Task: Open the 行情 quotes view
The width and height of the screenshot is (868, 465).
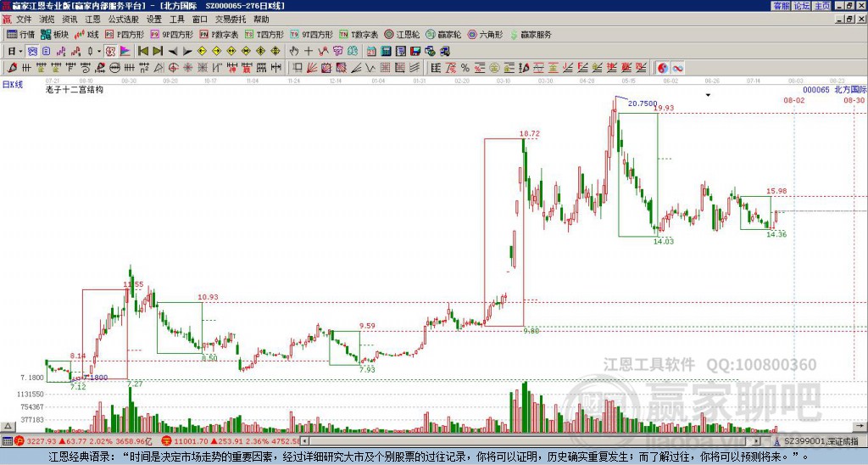Action: click(20, 34)
